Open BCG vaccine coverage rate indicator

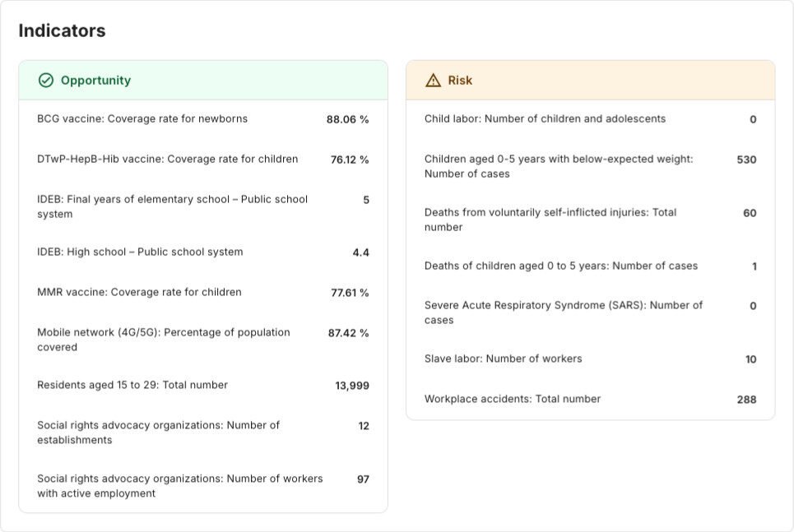pos(142,119)
